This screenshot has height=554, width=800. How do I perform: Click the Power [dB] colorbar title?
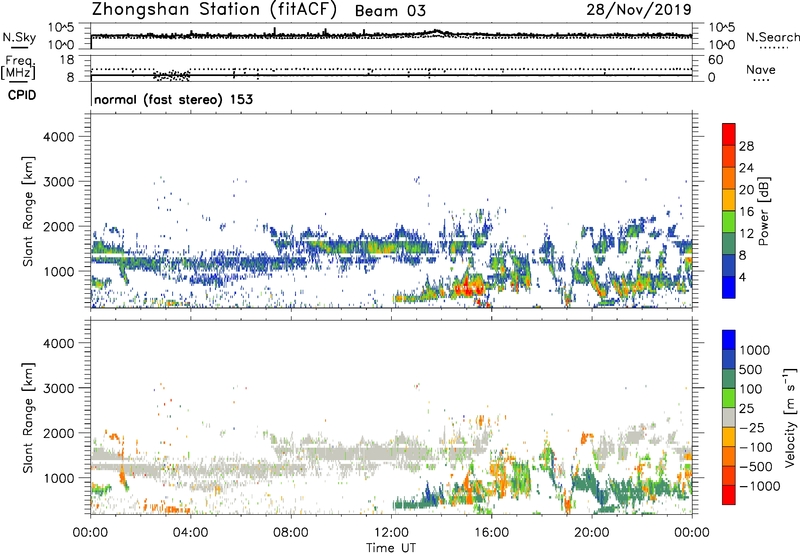[763, 211]
